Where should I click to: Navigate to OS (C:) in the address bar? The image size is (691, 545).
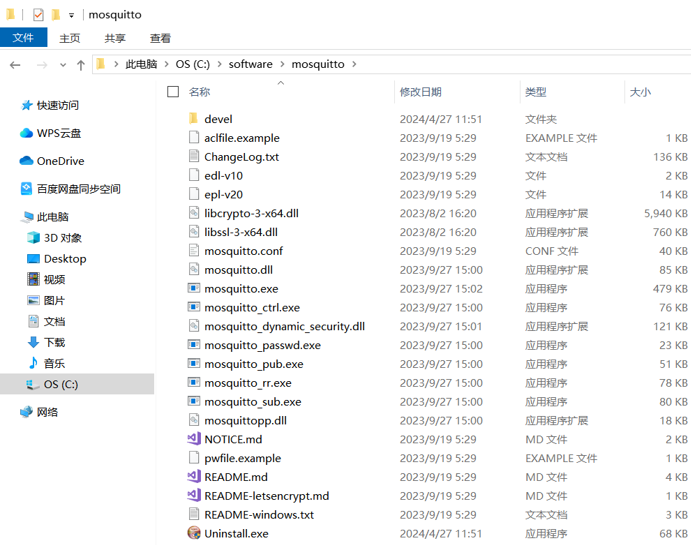click(193, 64)
